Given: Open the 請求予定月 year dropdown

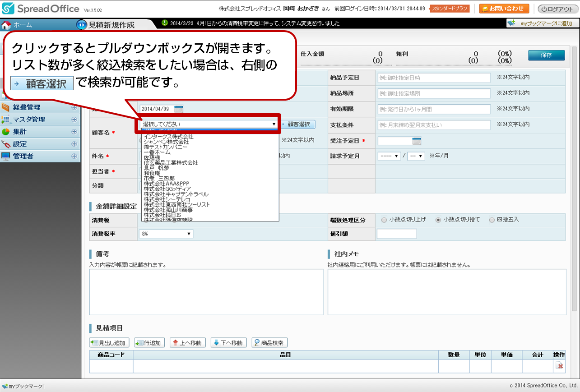Looking at the screenshot, I should tap(389, 156).
